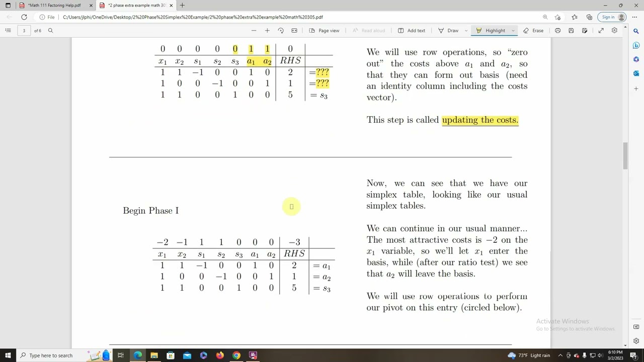Expand the Draw tool options dropdown
Screen dimensions: 644x362
click(466, 31)
